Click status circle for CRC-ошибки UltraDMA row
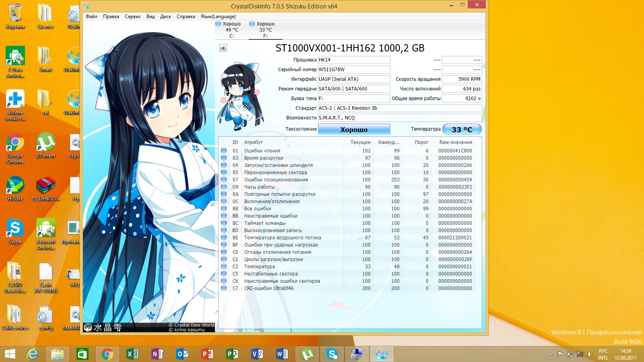 (224, 288)
